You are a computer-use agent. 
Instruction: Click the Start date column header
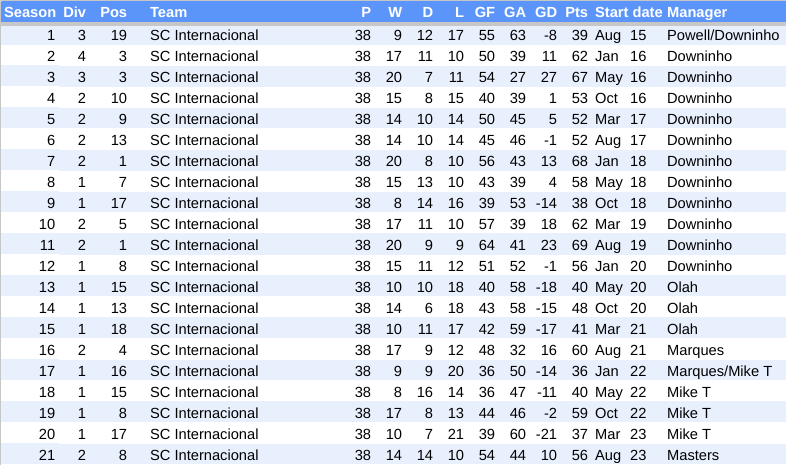click(x=628, y=12)
